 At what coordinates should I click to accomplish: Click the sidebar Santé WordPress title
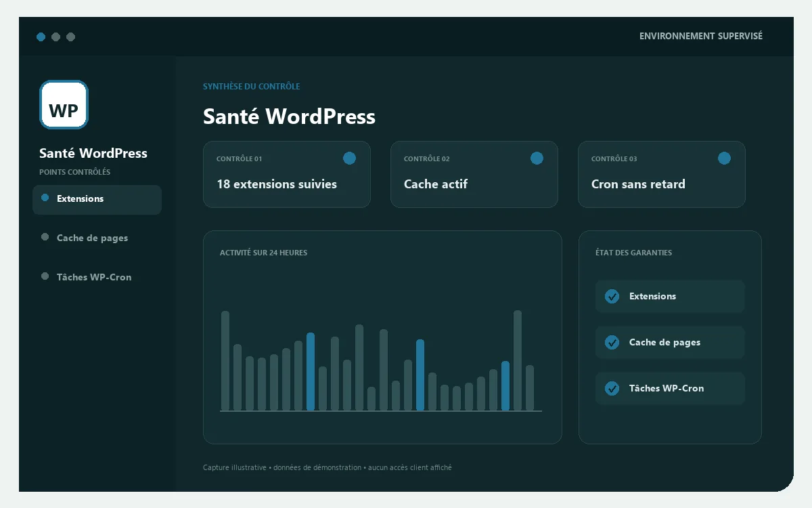pyautogui.click(x=93, y=153)
